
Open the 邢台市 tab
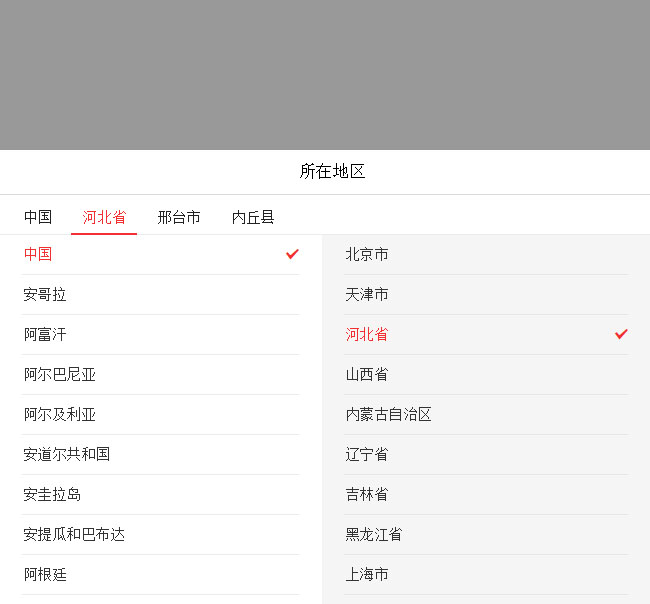(179, 217)
